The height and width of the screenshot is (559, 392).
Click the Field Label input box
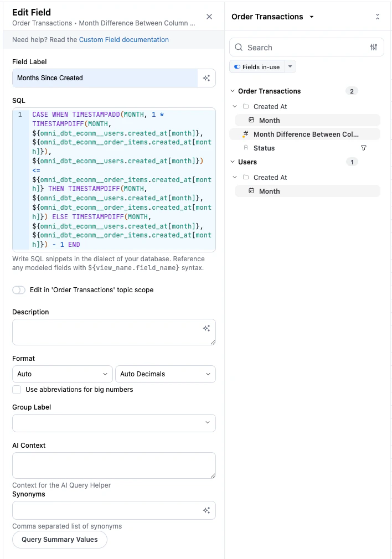point(105,78)
